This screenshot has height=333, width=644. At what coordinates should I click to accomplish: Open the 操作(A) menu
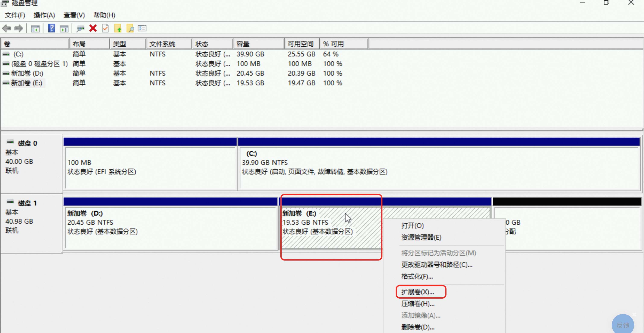coord(44,15)
